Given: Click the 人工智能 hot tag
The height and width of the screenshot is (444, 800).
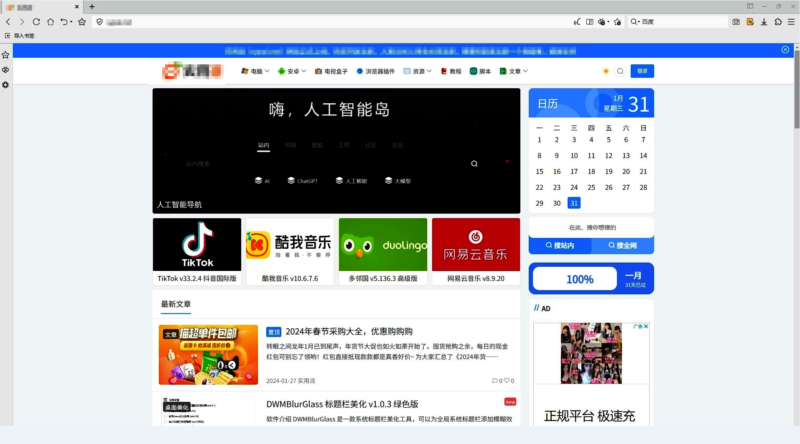Looking at the screenshot, I should (x=351, y=181).
